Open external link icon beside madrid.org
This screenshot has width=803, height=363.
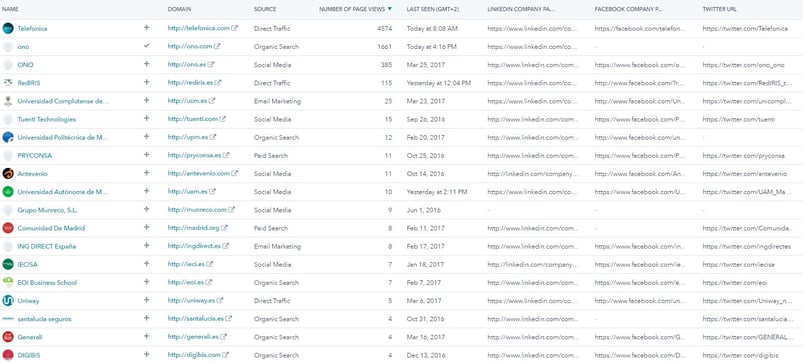224,228
